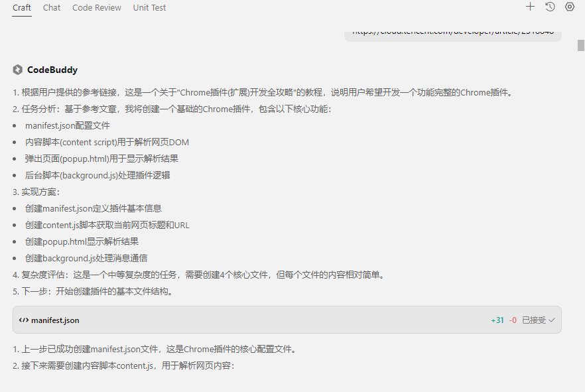Viewport: 585px width, 392px height.
Task: Open the manifest.json file card
Action: (x=287, y=320)
